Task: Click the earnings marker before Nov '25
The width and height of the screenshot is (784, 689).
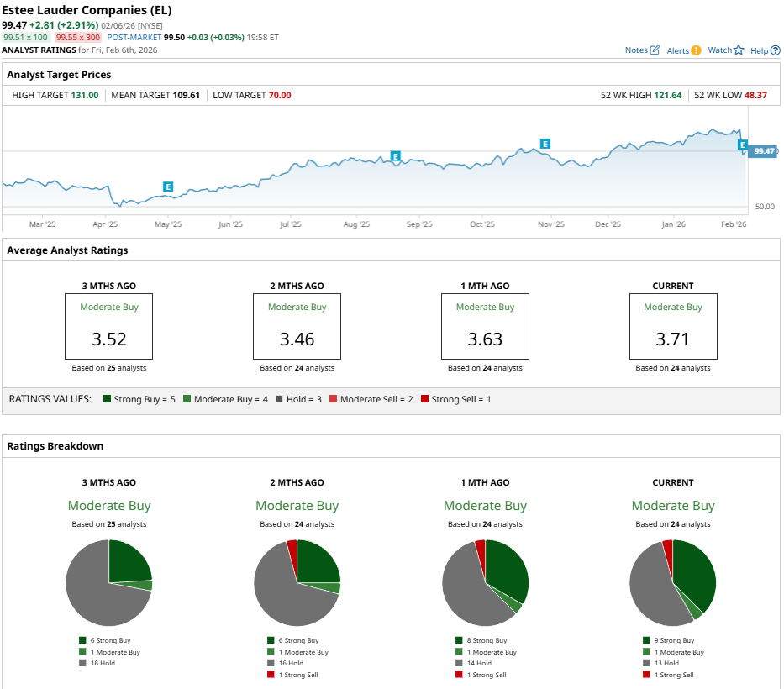Action: (x=545, y=144)
